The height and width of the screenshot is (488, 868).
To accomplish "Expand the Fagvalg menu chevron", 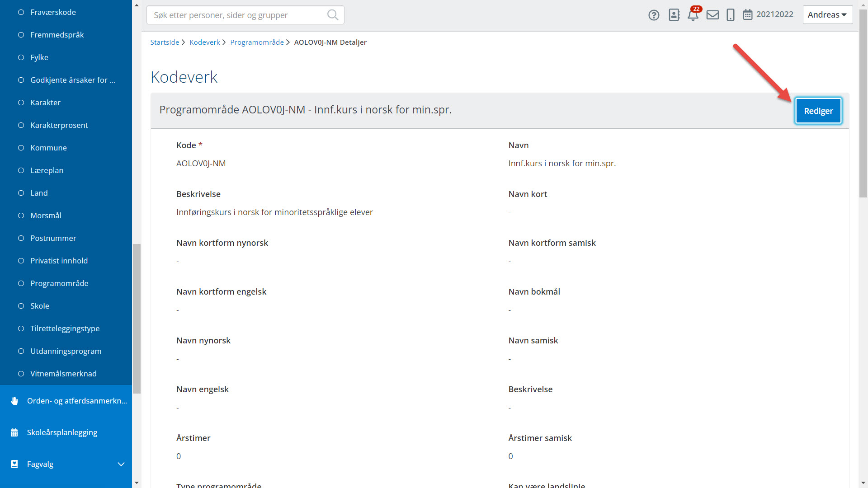I will (x=121, y=464).
